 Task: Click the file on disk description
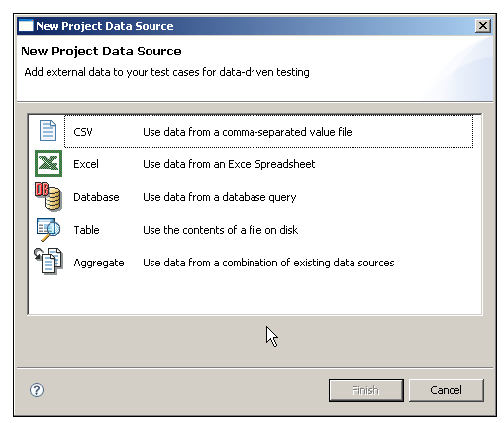(x=220, y=230)
